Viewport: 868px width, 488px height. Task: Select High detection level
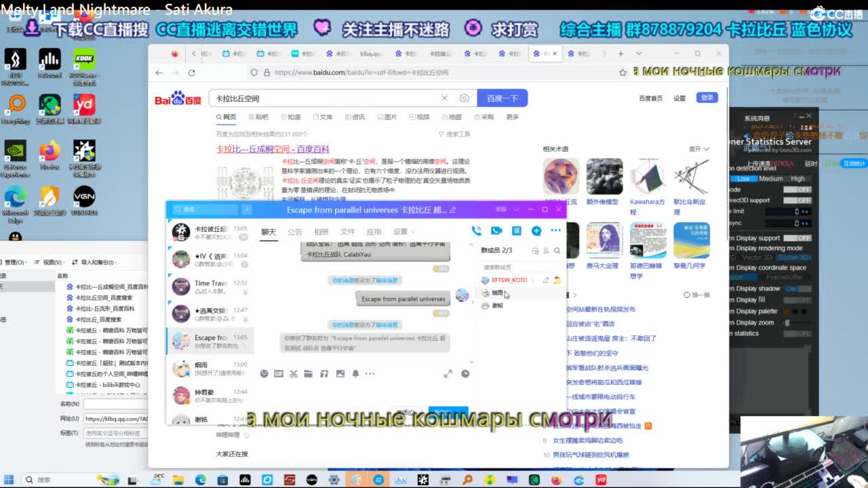(x=798, y=179)
